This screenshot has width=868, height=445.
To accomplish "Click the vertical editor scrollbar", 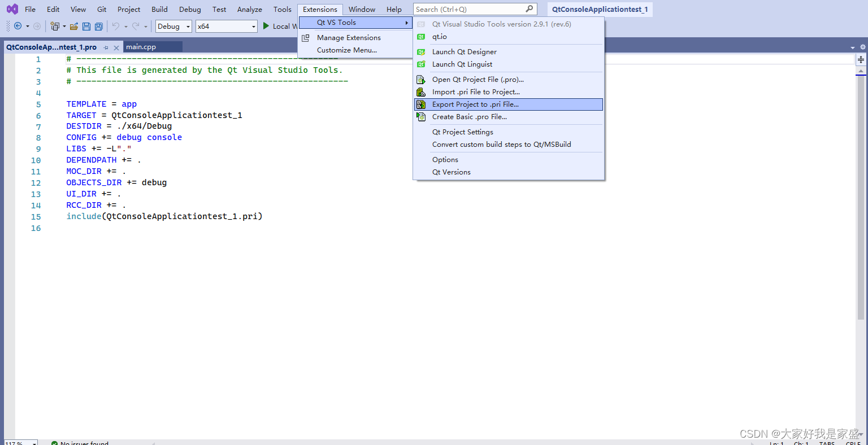I will (x=861, y=198).
